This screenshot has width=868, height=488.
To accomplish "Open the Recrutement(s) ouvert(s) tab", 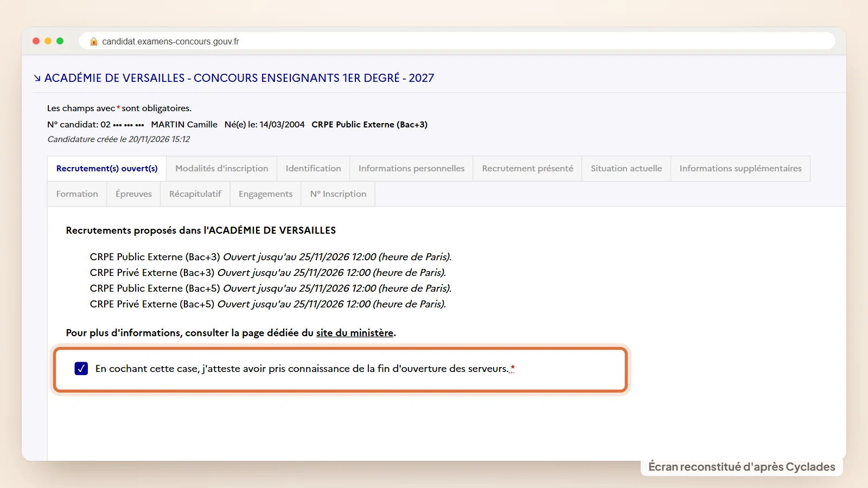I will [x=107, y=169].
